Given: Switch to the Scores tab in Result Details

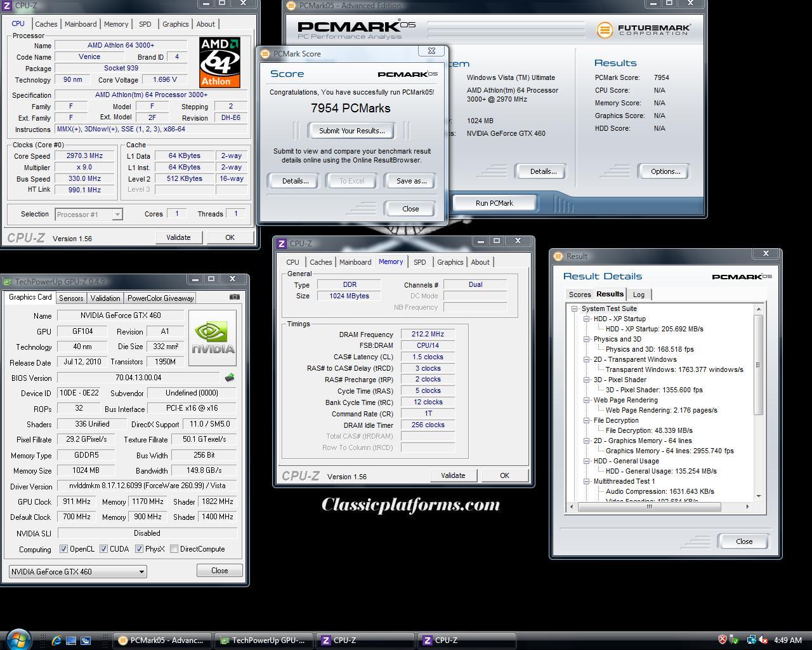Looking at the screenshot, I should coord(580,295).
